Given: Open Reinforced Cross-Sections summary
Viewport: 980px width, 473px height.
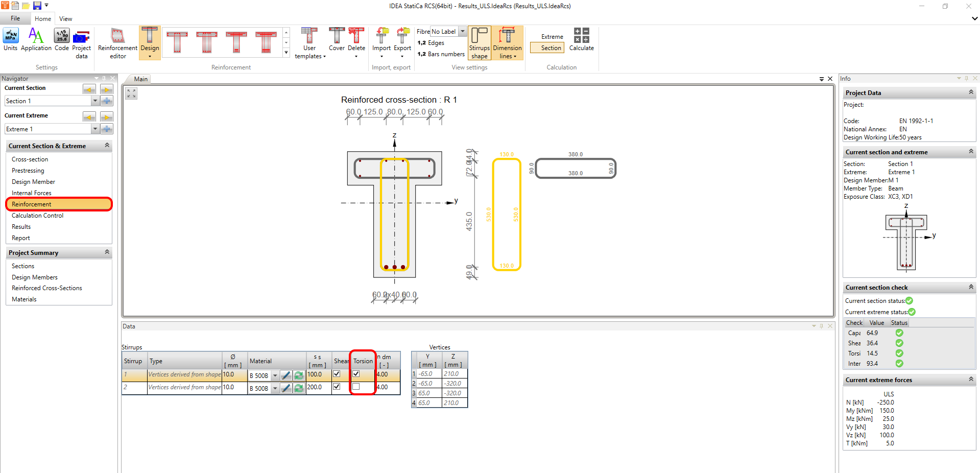Looking at the screenshot, I should (46, 288).
